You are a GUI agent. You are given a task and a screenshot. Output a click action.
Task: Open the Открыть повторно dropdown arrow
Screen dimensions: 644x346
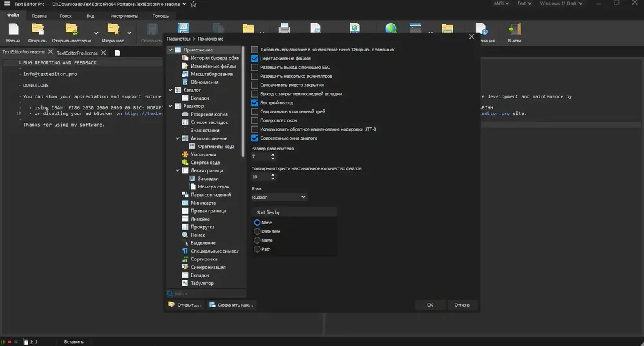(96, 33)
